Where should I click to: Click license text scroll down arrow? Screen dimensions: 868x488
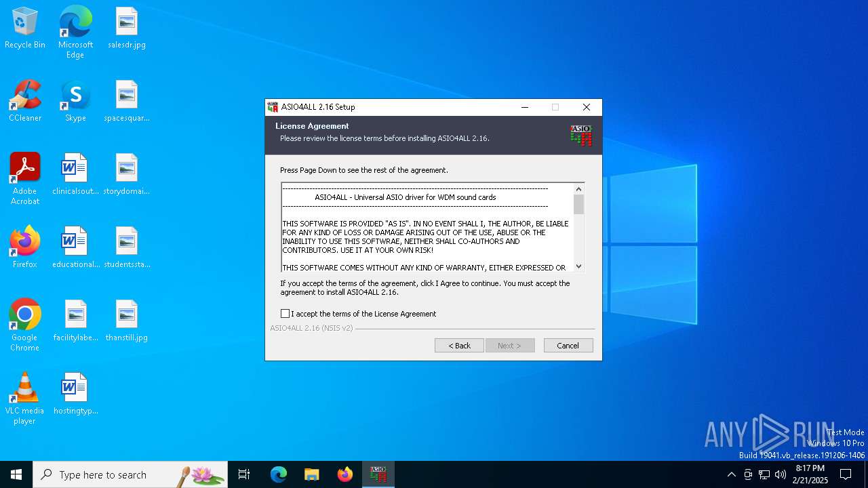click(578, 266)
